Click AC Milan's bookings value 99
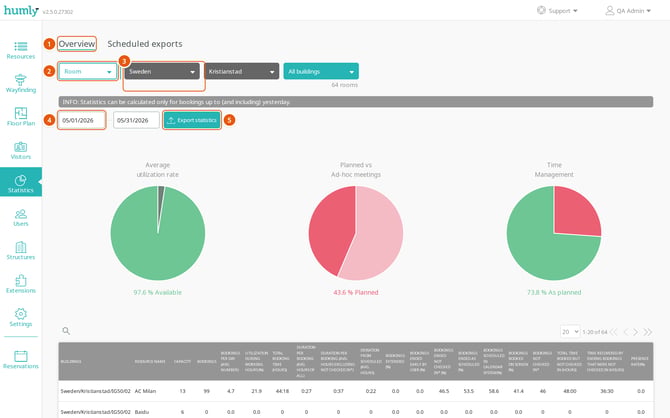Image resolution: width=670 pixels, height=418 pixels. (x=206, y=391)
